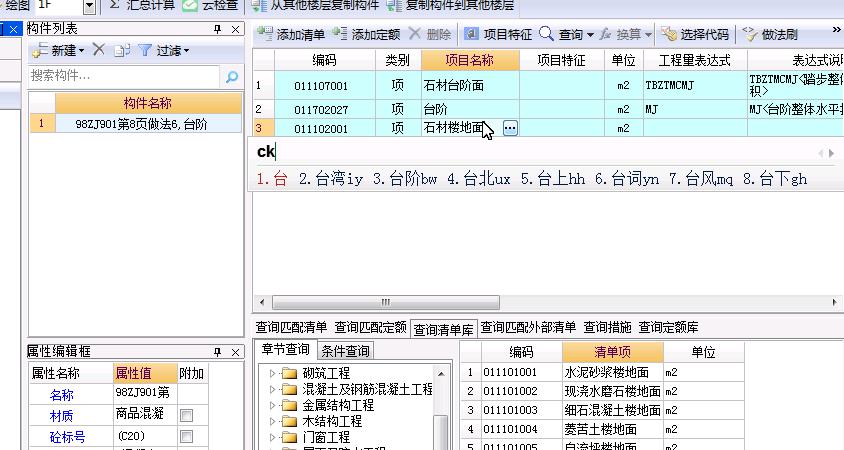844x450 pixels.
Task: Click the 添加定额 toolbar icon
Action: [x=340, y=34]
